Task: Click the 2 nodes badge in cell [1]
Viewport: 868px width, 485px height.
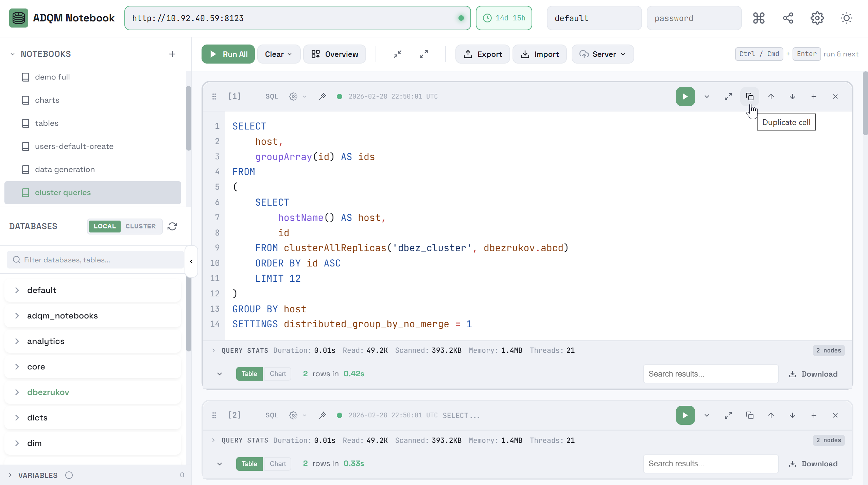Action: (829, 350)
